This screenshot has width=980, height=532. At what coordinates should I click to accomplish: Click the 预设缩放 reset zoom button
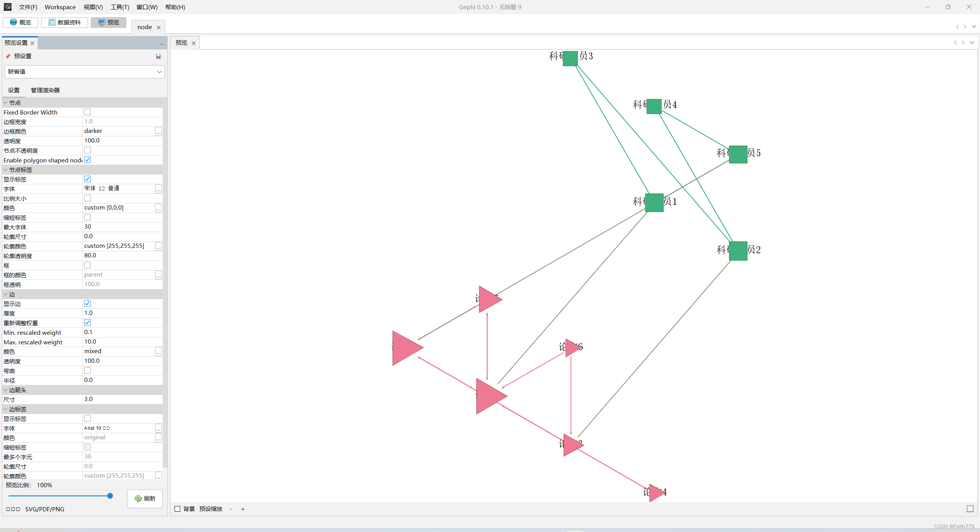211,509
